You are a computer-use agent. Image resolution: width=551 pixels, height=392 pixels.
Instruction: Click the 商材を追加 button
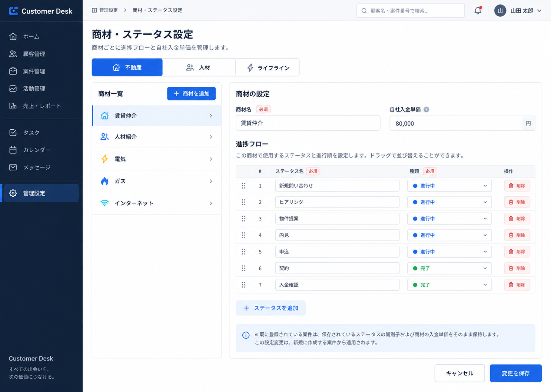tap(191, 94)
